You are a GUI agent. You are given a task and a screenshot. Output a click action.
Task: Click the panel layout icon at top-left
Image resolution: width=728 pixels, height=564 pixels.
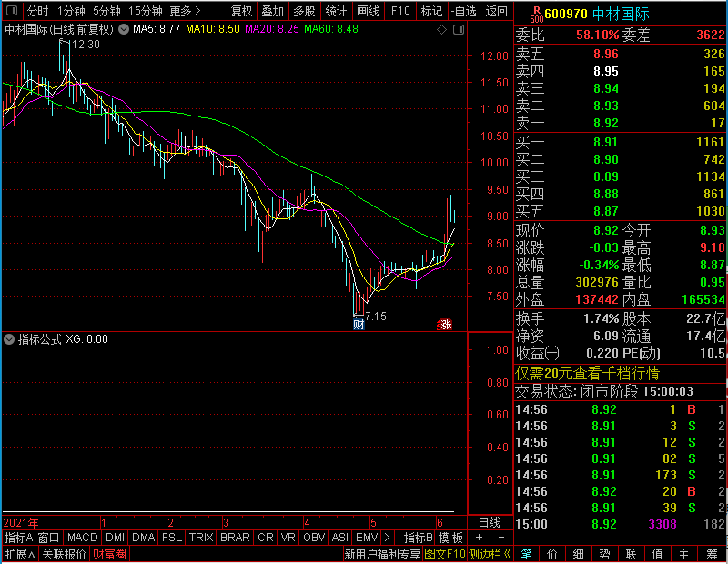coord(12,11)
